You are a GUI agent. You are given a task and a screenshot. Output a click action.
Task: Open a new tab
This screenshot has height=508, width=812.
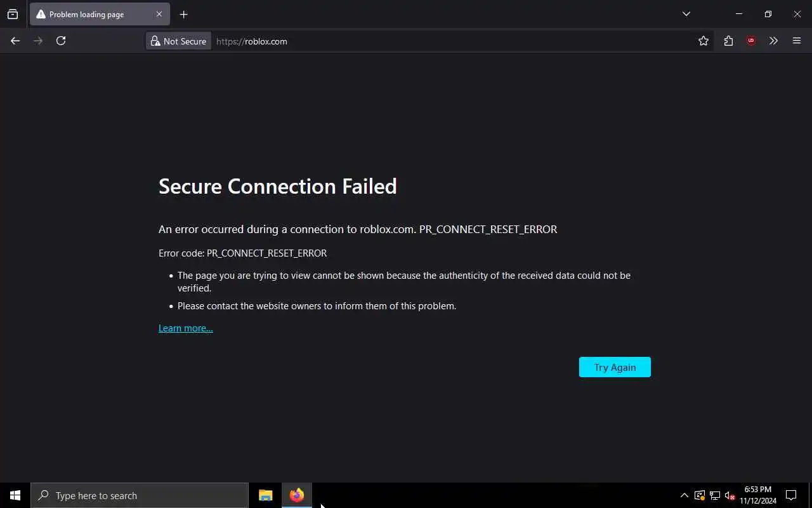coord(184,14)
